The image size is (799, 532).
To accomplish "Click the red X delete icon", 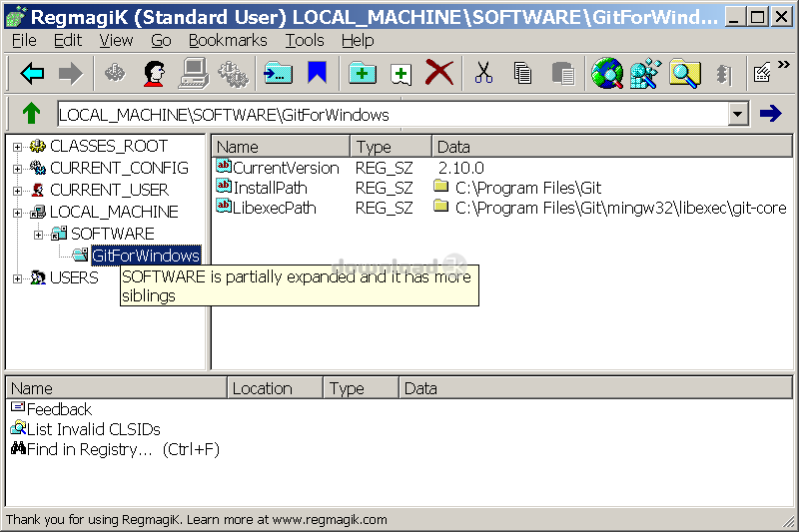I will click(439, 73).
